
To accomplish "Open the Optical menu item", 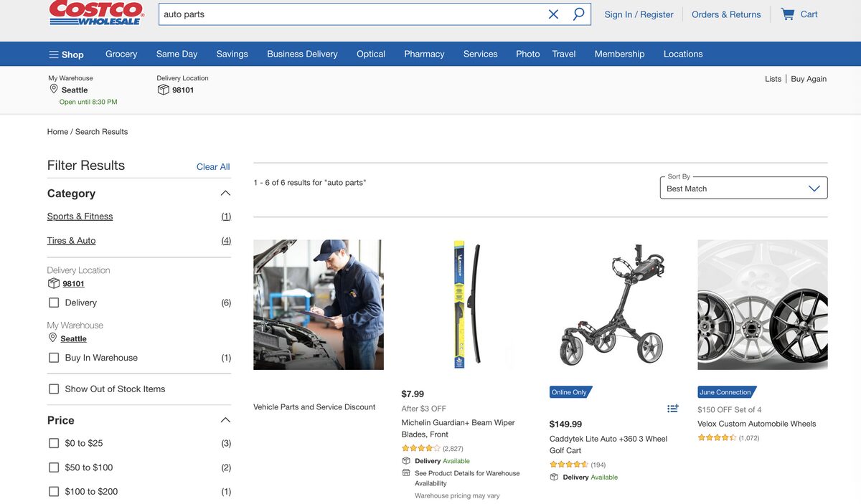I will [x=371, y=54].
